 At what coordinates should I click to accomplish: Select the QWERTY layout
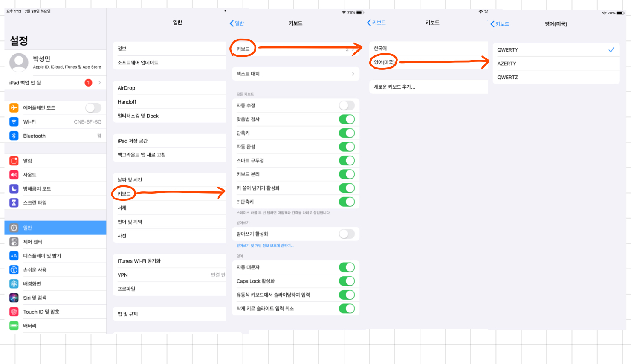coord(556,50)
